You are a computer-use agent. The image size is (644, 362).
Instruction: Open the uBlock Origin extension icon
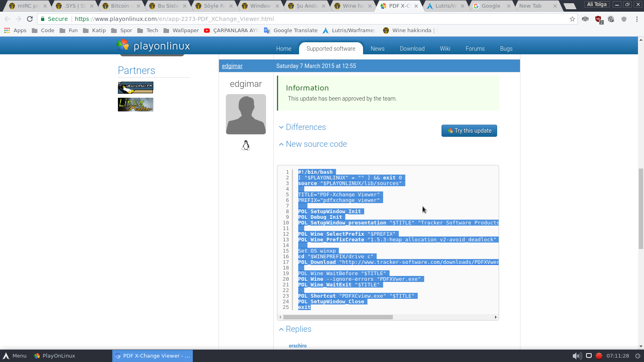[x=599, y=19]
